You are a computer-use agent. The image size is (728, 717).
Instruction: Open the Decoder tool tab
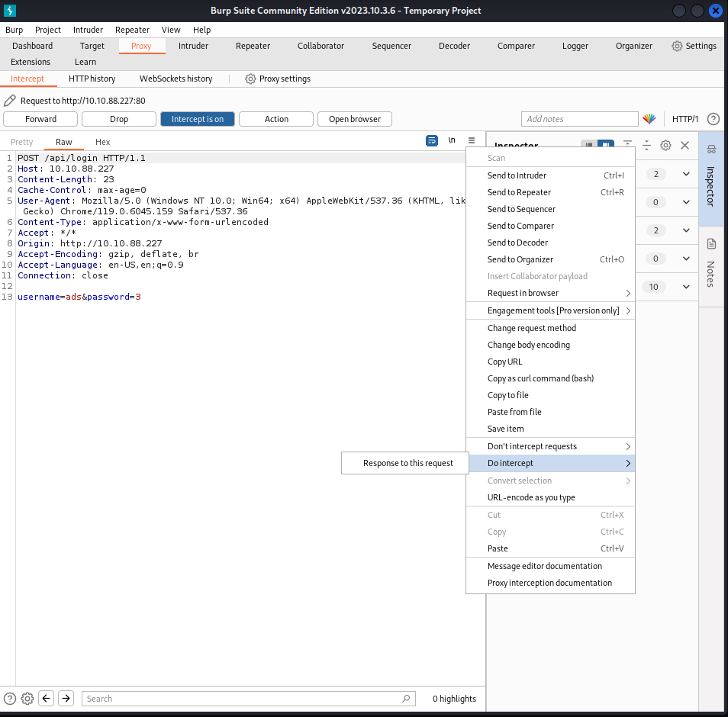pyautogui.click(x=454, y=46)
